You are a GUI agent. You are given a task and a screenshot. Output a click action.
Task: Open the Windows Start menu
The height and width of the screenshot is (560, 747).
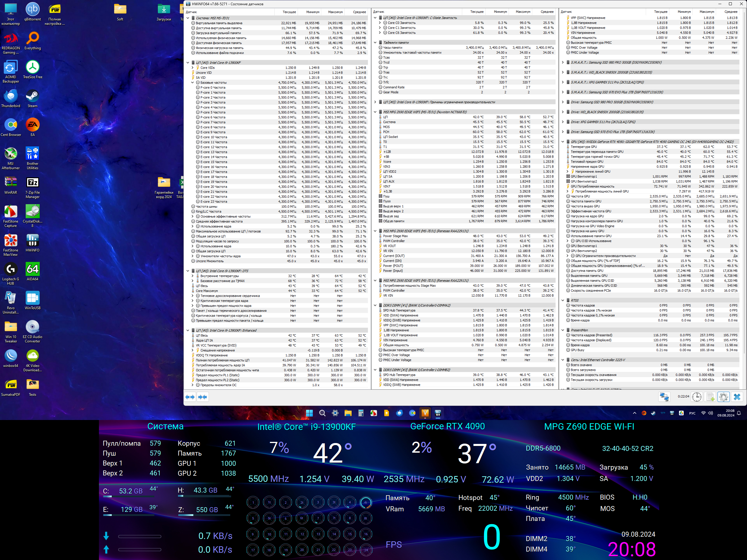pyautogui.click(x=309, y=413)
